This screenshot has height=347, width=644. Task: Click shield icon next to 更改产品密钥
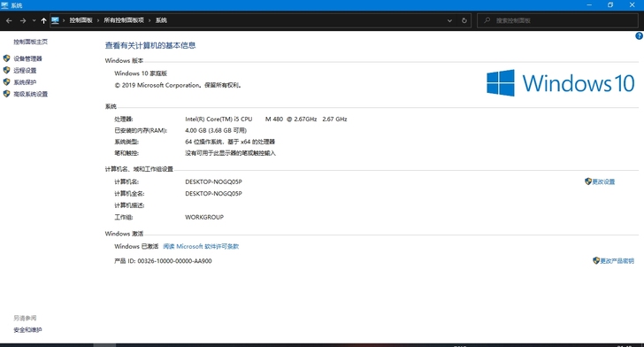pos(596,260)
